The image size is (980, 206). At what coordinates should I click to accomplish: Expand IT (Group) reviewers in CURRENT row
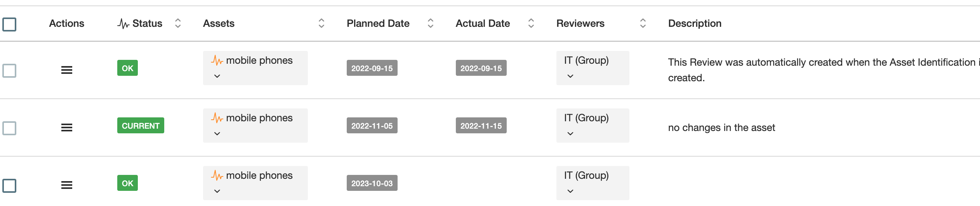tap(570, 134)
